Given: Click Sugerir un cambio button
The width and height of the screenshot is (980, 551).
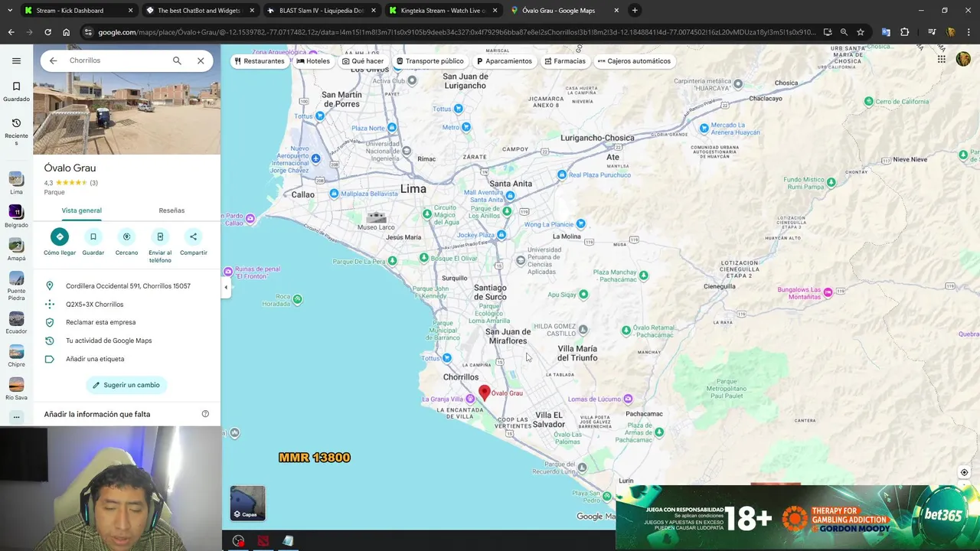Looking at the screenshot, I should tap(126, 385).
